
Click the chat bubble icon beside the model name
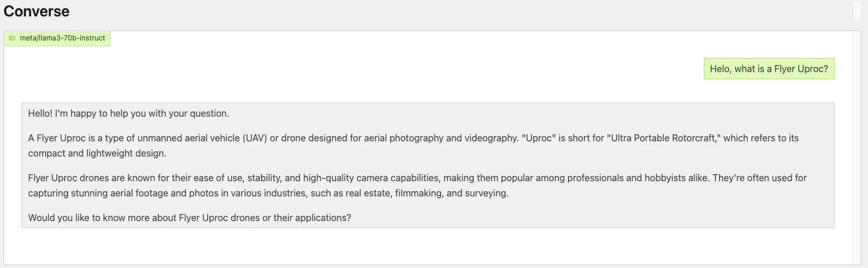(x=12, y=38)
